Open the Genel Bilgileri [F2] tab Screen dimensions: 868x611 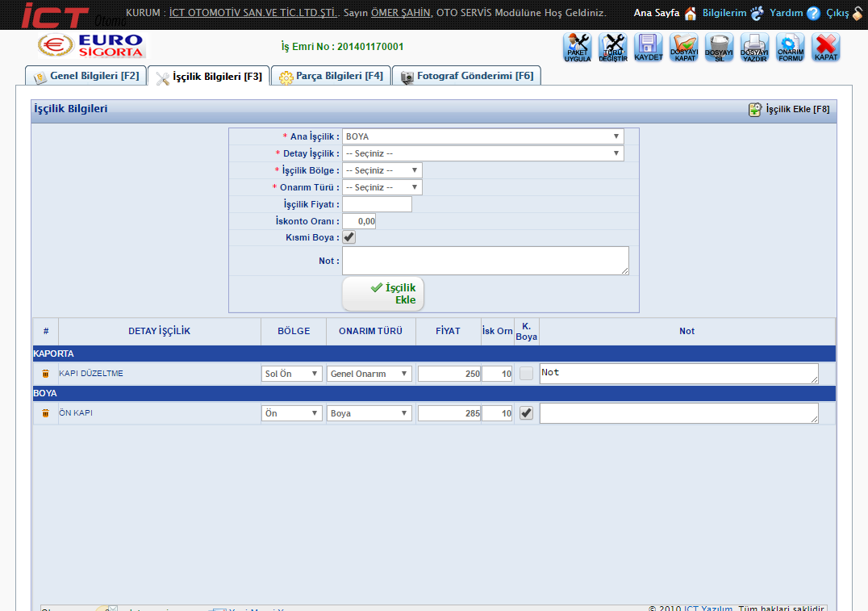click(86, 76)
